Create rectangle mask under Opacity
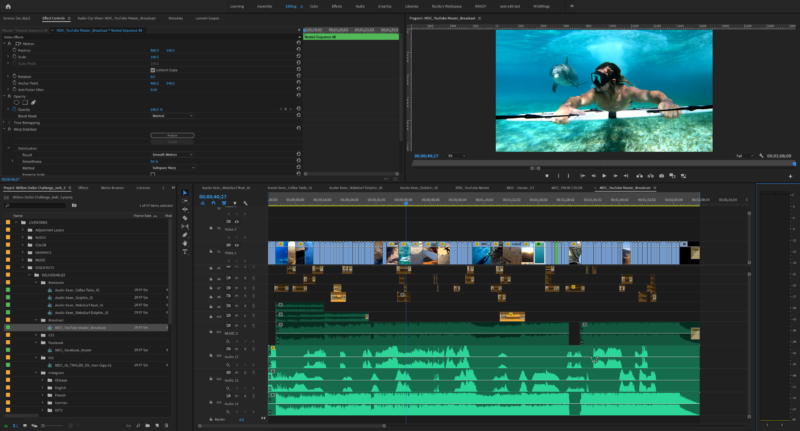The height and width of the screenshot is (431, 800). click(24, 103)
